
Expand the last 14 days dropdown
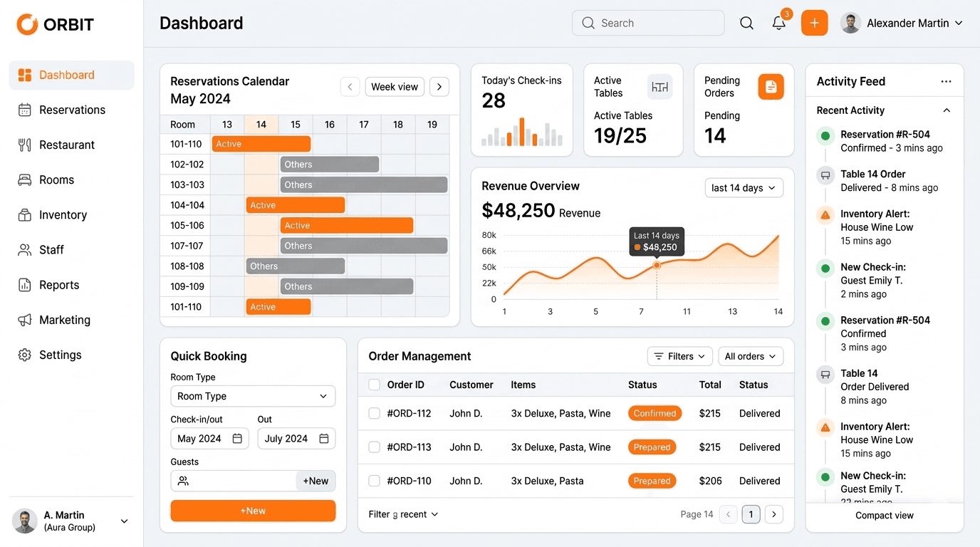(x=744, y=188)
